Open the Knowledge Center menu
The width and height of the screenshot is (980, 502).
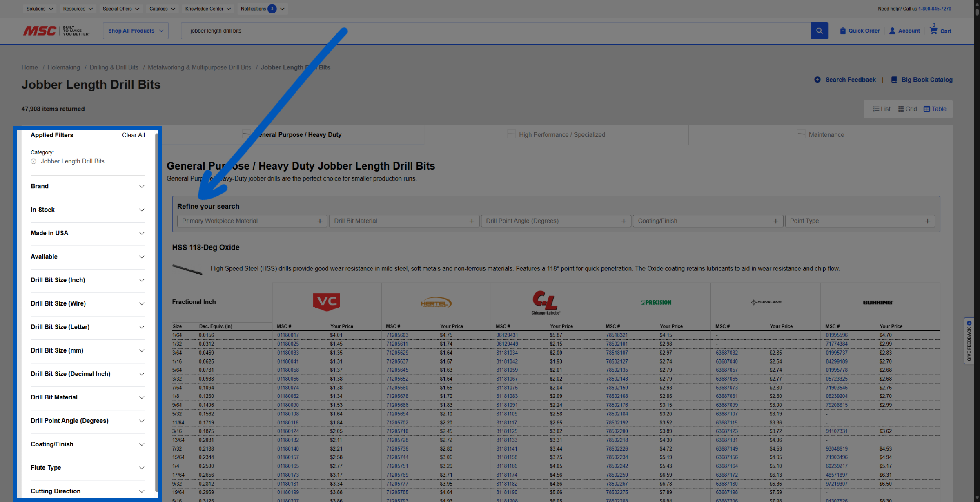click(208, 9)
